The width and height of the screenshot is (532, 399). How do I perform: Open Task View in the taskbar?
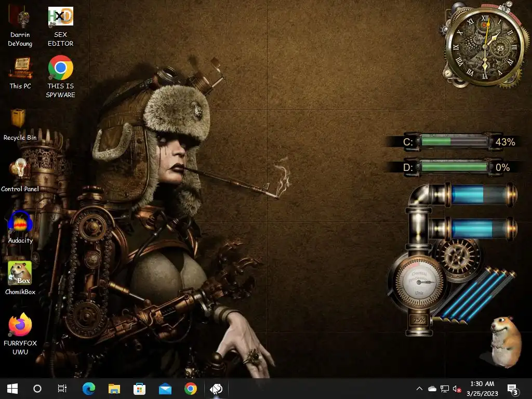(62, 389)
